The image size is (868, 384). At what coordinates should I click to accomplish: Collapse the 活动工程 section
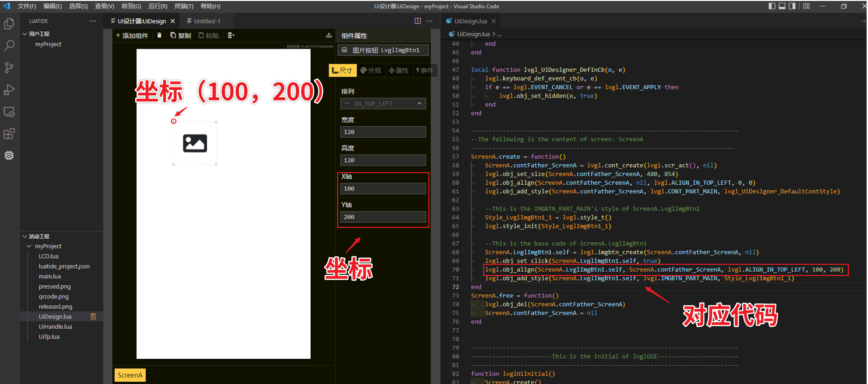point(24,236)
